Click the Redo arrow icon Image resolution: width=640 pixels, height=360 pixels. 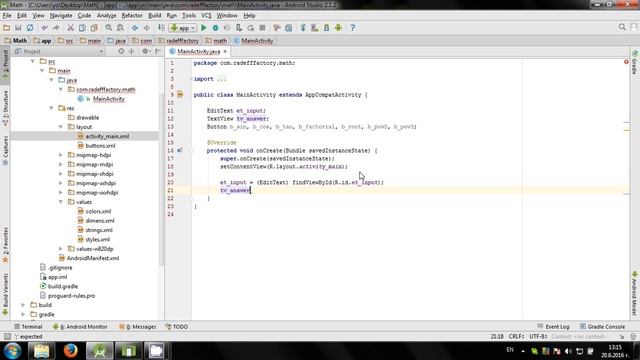point(56,28)
